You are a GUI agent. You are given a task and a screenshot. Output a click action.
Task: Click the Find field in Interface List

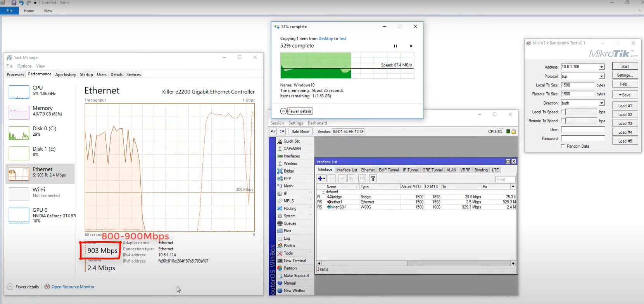505,179
